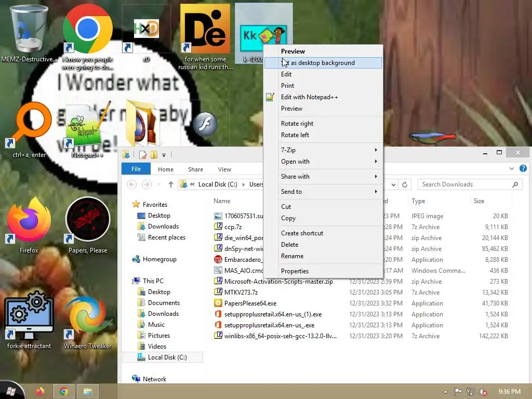Select Rotate left
Screen dimensions: 532x399
tap(323, 135)
